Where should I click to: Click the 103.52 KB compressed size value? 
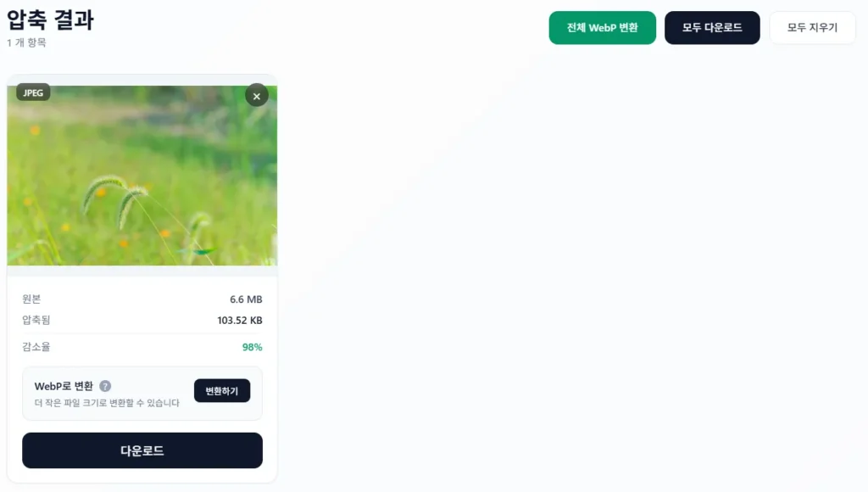click(x=240, y=321)
